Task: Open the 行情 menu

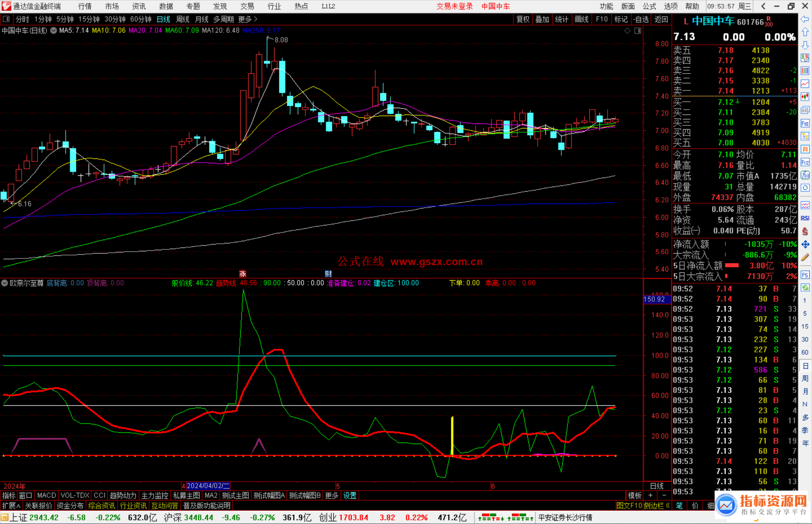Action: (x=85, y=6)
